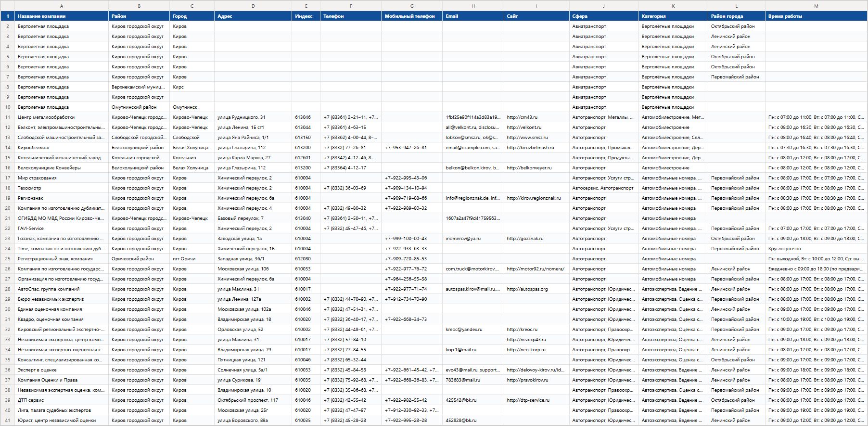Select the "Котельнич" city cell
The image size is (868, 434).
192,158
